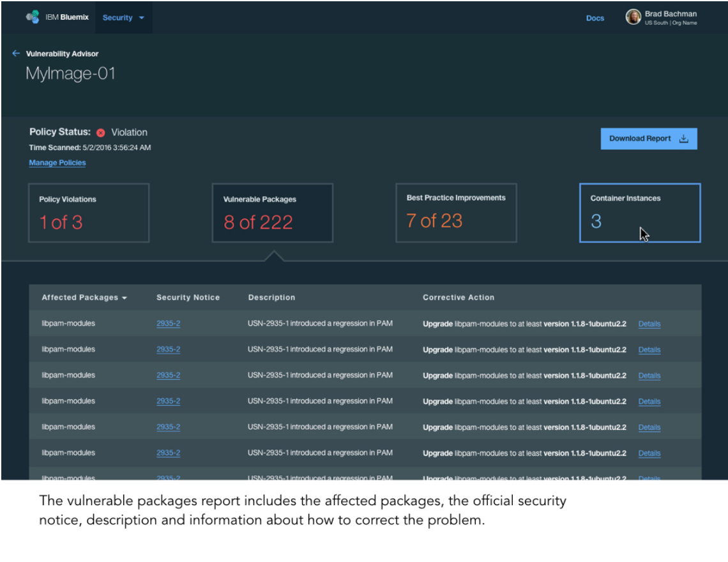Screen dimensions: 728x562
Task: Click the first row's USN-2935-1 description
Action: (x=320, y=323)
